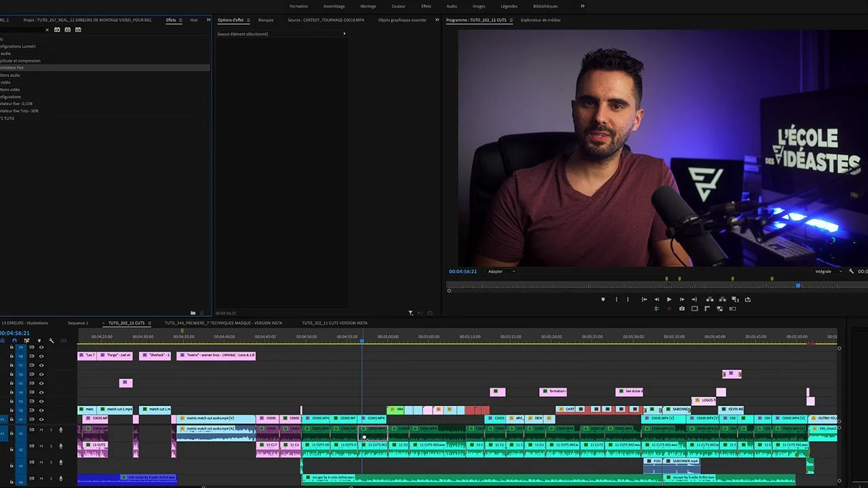Viewport: 868px width, 488px height.
Task: Select the matrix match cut audio.mp4 [V] clip
Action: pos(216,419)
